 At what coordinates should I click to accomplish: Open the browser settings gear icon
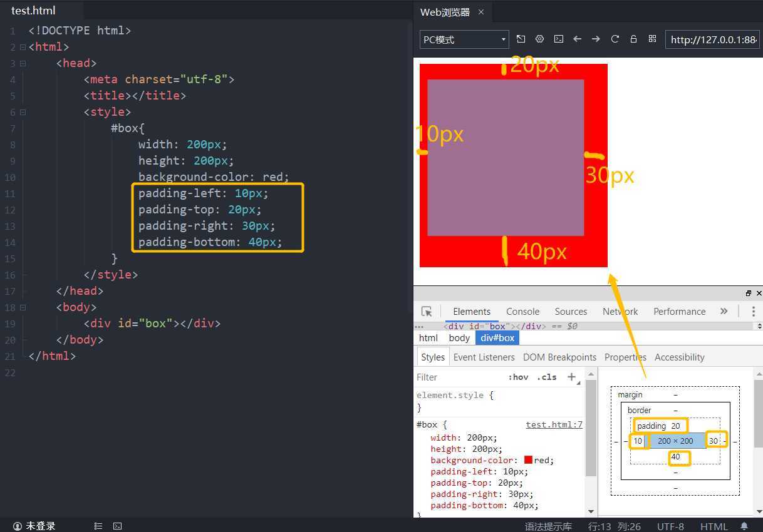[539, 39]
